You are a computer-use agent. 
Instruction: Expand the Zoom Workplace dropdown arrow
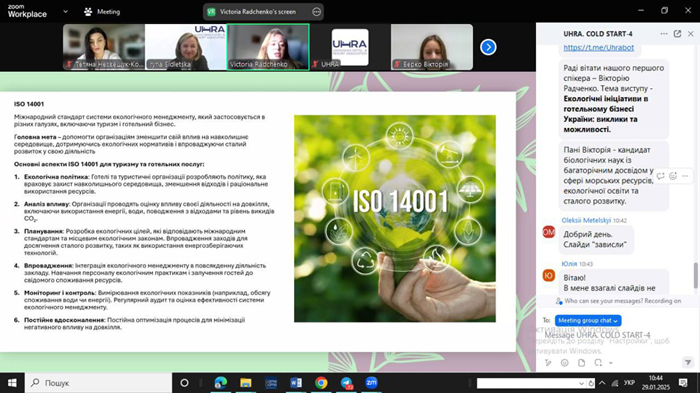click(x=66, y=12)
